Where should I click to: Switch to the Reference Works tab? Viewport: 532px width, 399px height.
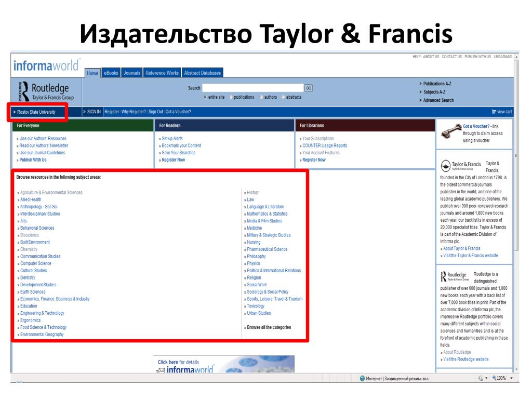click(x=162, y=73)
